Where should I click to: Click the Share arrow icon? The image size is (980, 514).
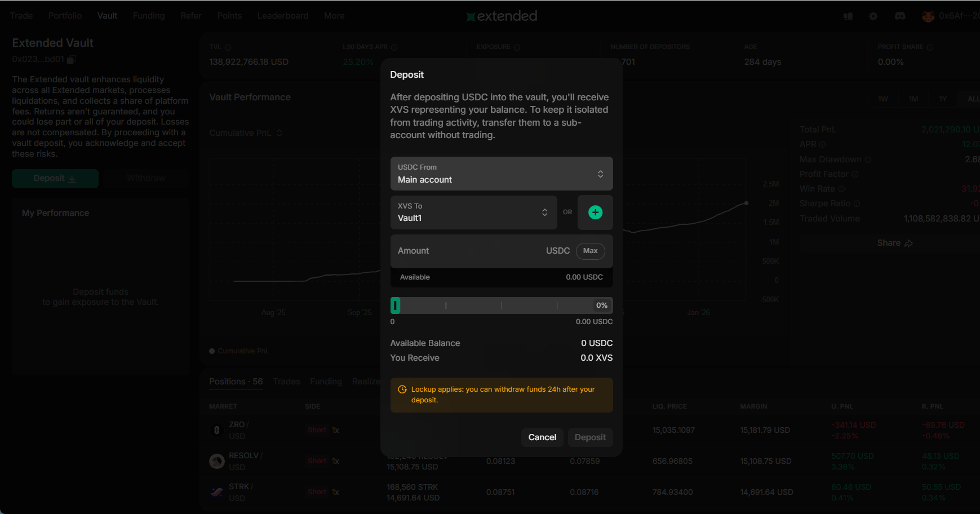(908, 243)
